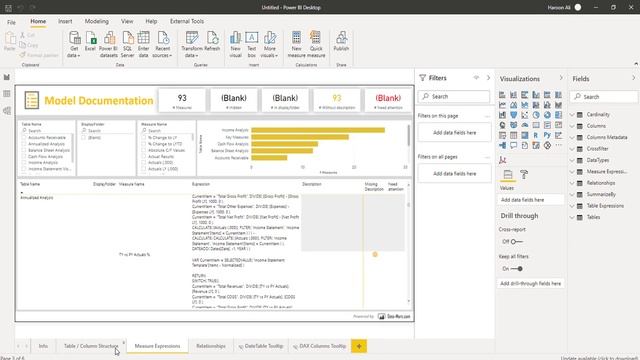Add a new page with plus button
This screenshot has height=360, width=640.
click(x=359, y=346)
